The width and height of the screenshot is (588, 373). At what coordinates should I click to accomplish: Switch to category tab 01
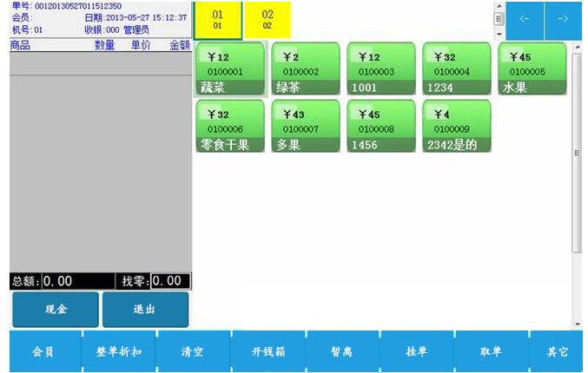pyautogui.click(x=217, y=20)
